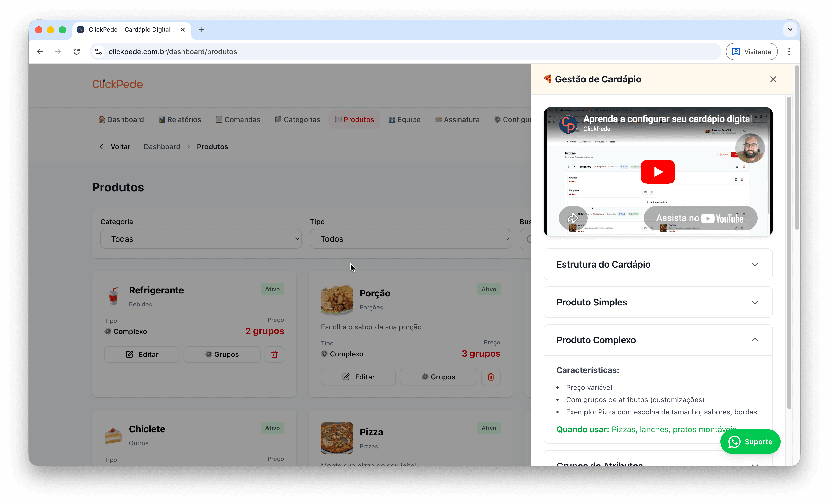Screen dimensions: 829x504
Task: Expand the Produto Simples accordion
Action: pos(658,302)
